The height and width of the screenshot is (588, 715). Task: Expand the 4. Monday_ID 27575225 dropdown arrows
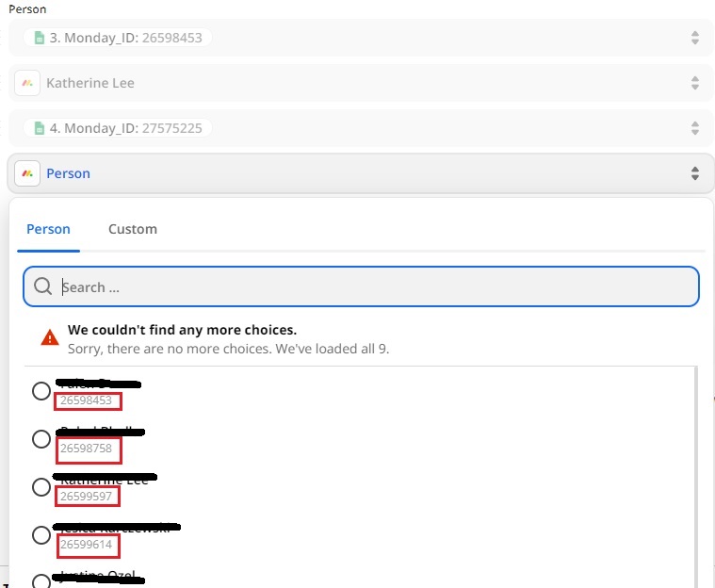point(695,128)
